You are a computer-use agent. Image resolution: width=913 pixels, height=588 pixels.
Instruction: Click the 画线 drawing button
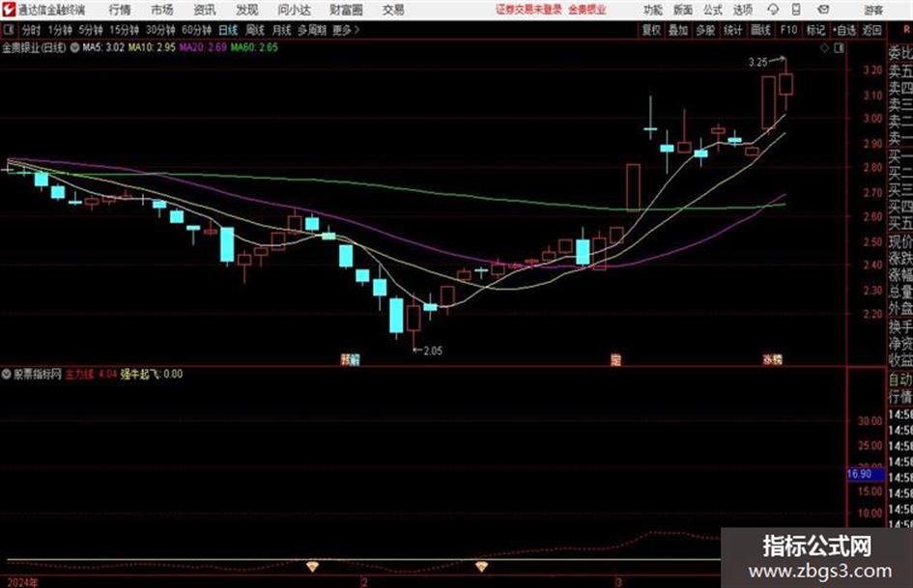(760, 30)
